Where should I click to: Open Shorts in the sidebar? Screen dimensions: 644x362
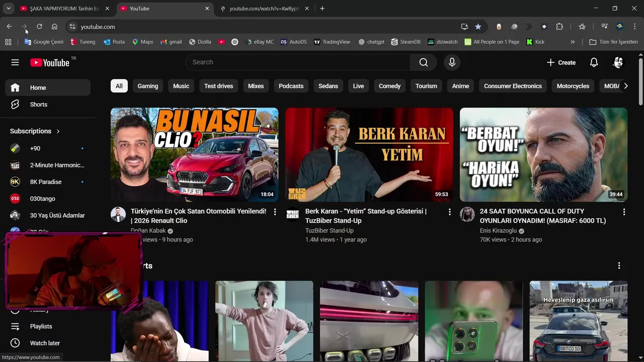(48, 105)
